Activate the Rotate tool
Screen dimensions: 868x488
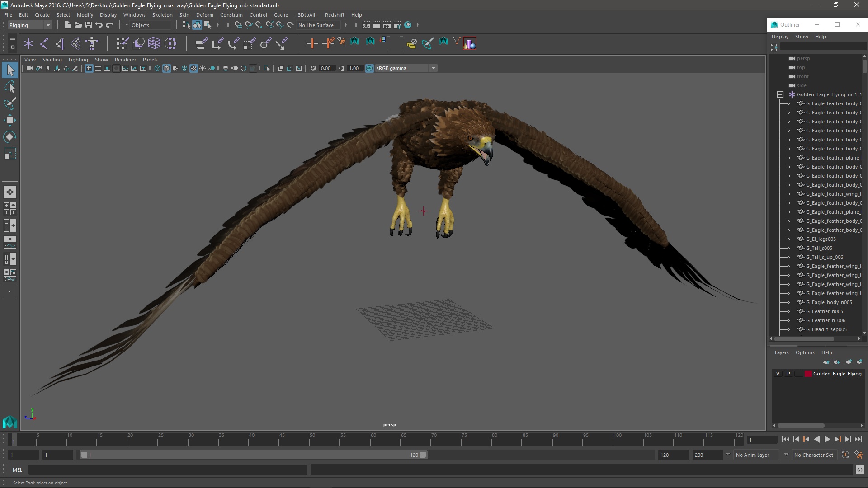point(10,137)
